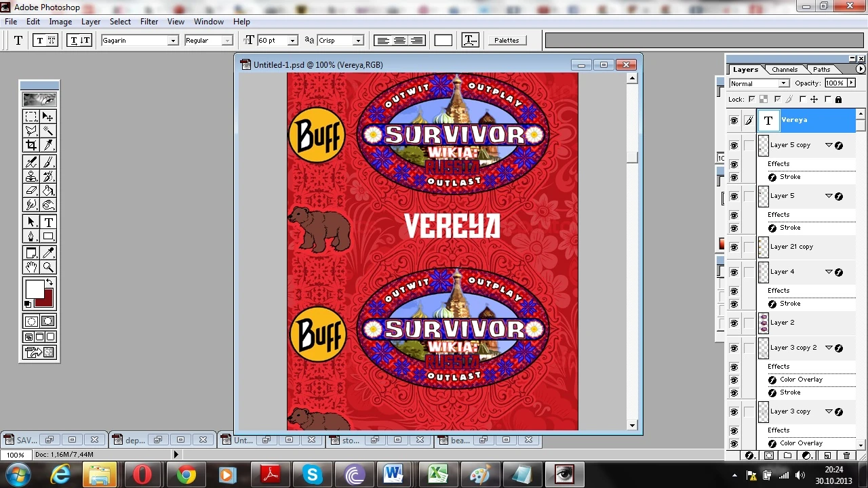This screenshot has height=488, width=868.
Task: Add layer style from Layers panel footer
Action: [x=749, y=455]
